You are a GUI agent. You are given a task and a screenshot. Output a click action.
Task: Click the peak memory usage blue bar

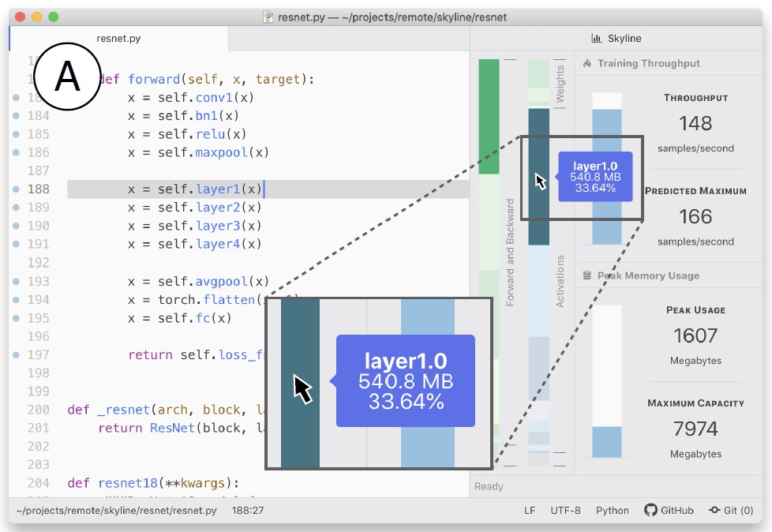[x=607, y=442]
